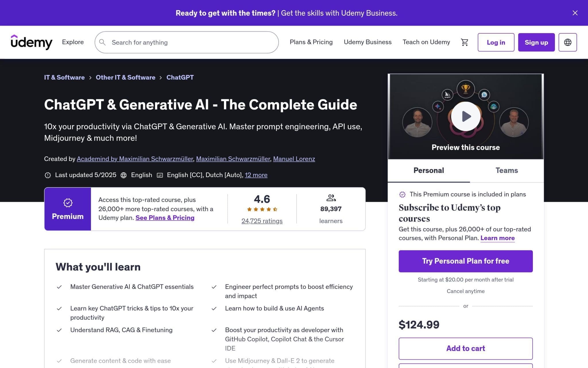This screenshot has width=588, height=368.
Task: Click the Last updated badge icon
Action: (x=48, y=175)
